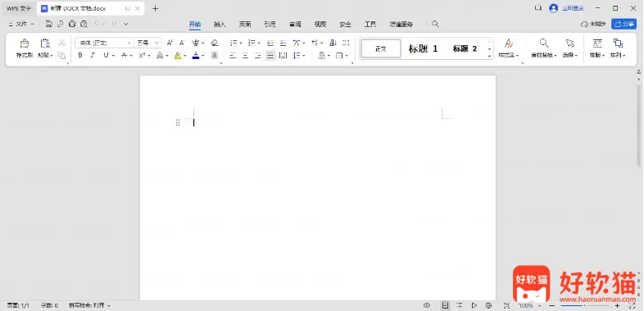Open the font size dropdown (五号)
Screen dimensions: 644x311
point(156,43)
